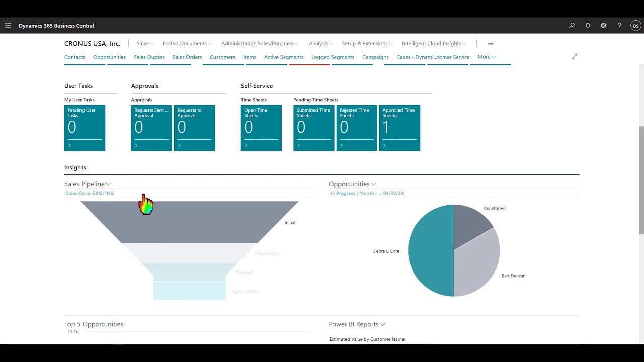Screen dimensions: 644x362
Task: Click the Sign Contract funnel stage
Action: (x=189, y=291)
